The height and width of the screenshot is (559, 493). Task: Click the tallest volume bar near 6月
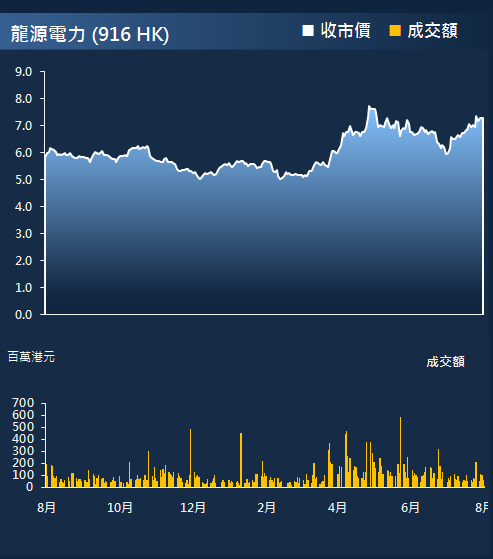400,452
